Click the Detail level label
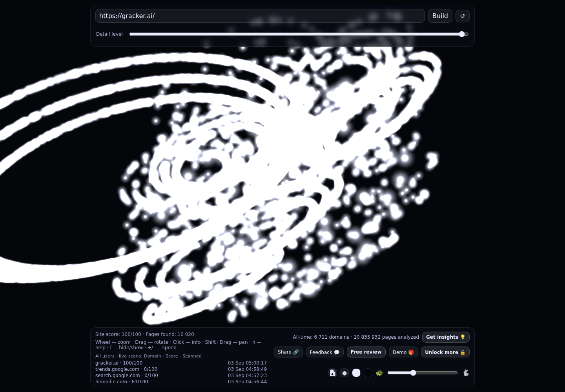Image resolution: width=565 pixels, height=392 pixels. 109,34
